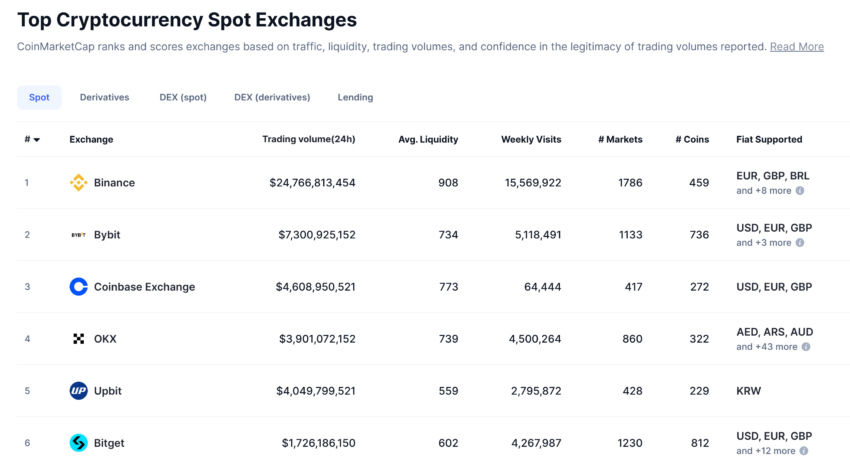The height and width of the screenshot is (467, 850).
Task: Click Upbit fiat supported KRW
Action: (749, 391)
